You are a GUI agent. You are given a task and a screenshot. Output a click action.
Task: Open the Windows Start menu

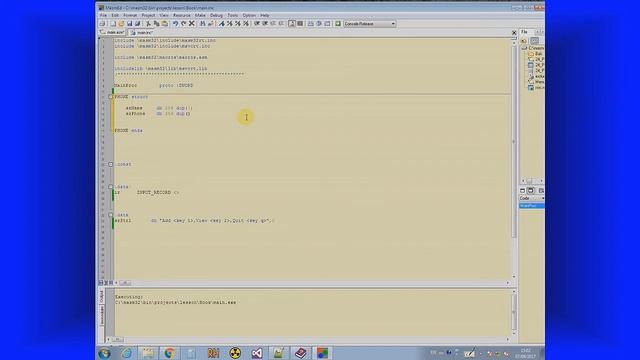[104, 353]
